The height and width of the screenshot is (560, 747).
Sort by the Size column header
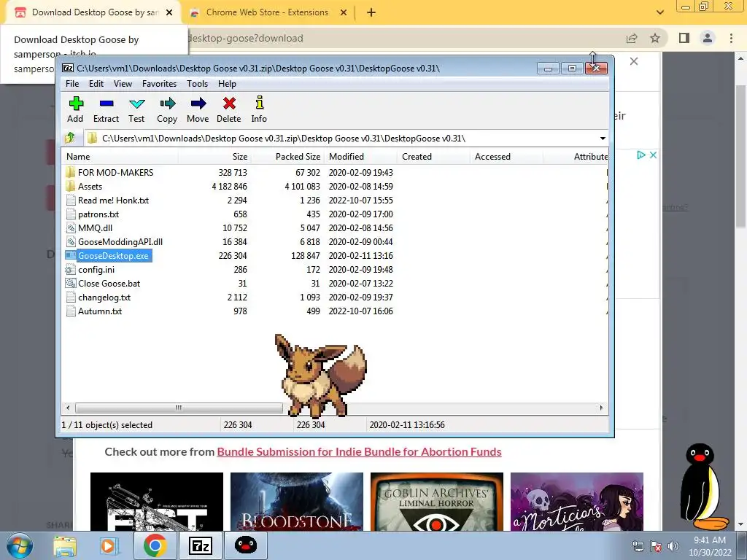point(215,157)
